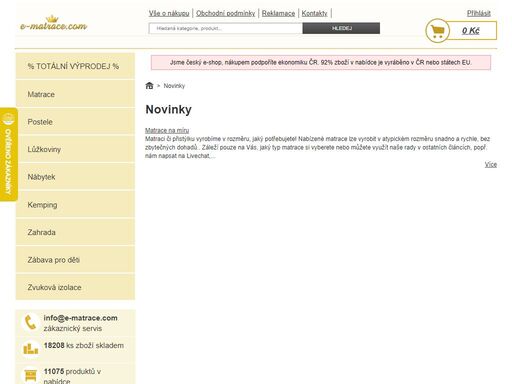512x384 pixels.
Task: Click the pink Czech e-shop notice banner
Action: click(x=321, y=62)
